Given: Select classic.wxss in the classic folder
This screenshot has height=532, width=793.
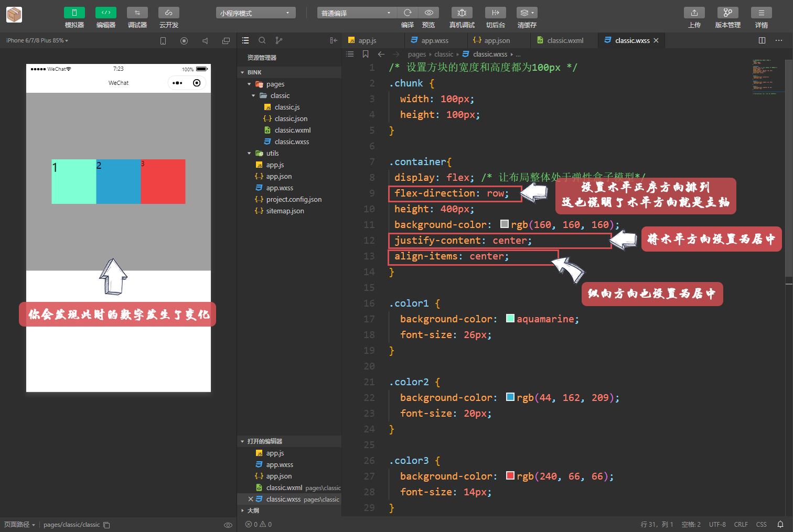Looking at the screenshot, I should tap(292, 142).
